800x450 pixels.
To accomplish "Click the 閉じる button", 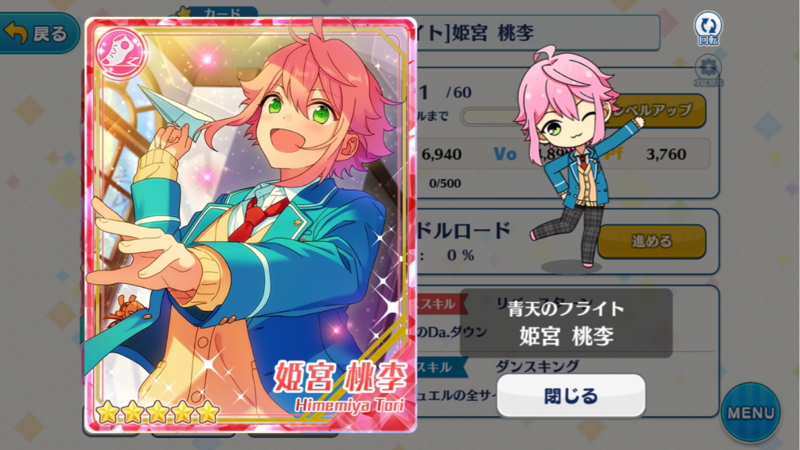I will tap(571, 396).
